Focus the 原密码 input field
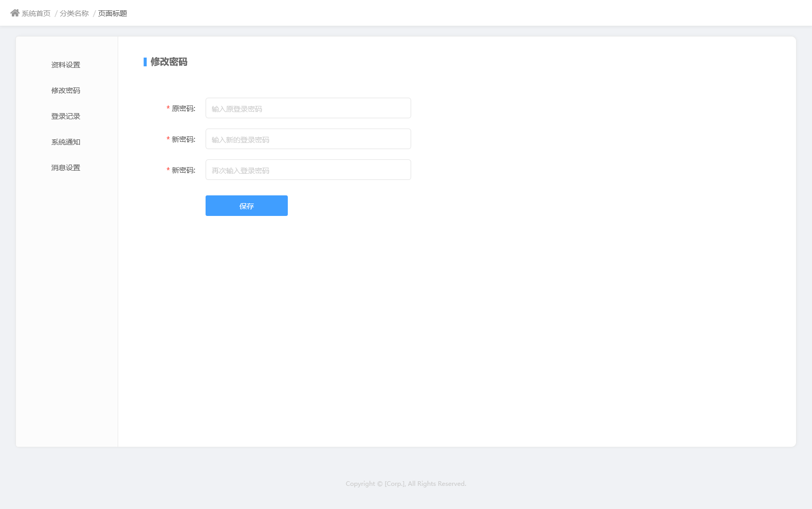Screen dimensions: 812x509 [308, 108]
